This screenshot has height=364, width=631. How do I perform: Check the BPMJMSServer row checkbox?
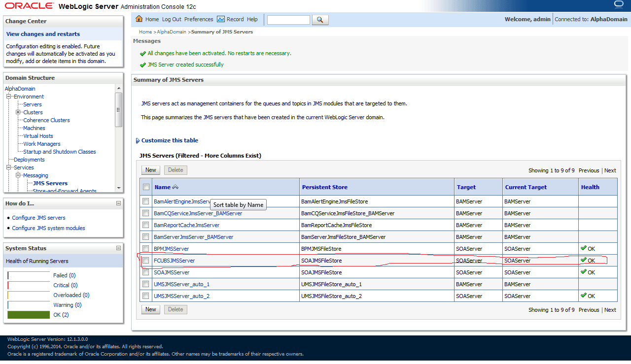(145, 249)
